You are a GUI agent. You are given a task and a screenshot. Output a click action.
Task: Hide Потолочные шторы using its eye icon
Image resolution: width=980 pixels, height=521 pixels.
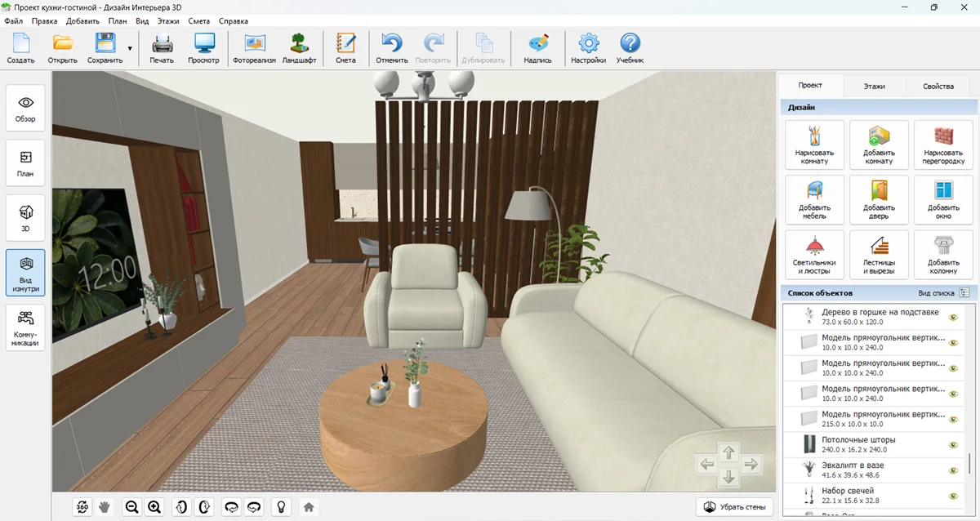click(x=953, y=445)
